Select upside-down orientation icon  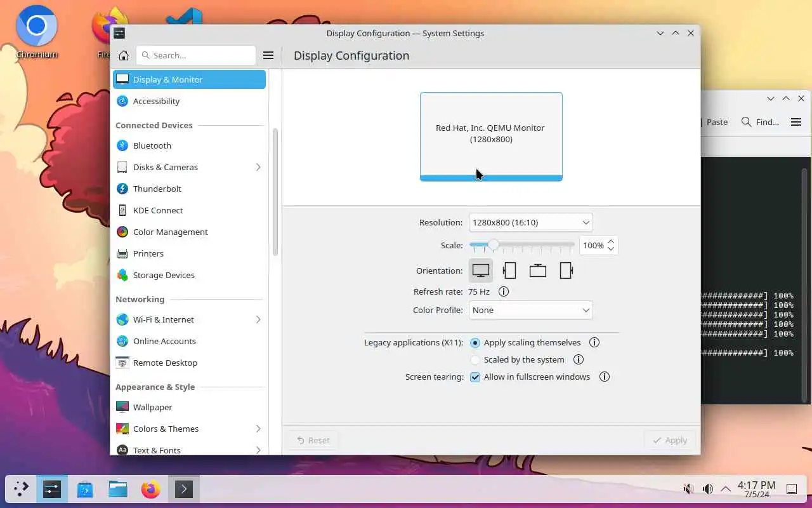tap(538, 271)
